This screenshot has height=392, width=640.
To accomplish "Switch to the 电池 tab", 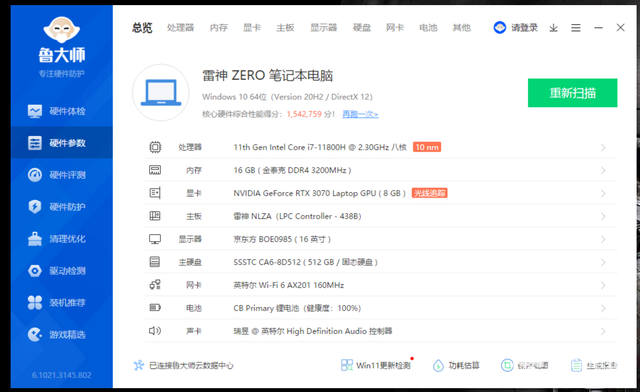I will (428, 28).
